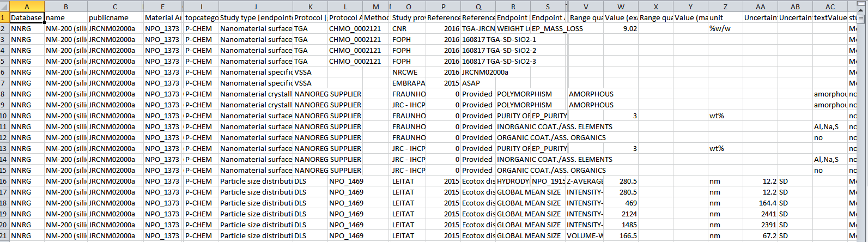Select the 'NRCWE' provider cell

pyautogui.click(x=409, y=72)
